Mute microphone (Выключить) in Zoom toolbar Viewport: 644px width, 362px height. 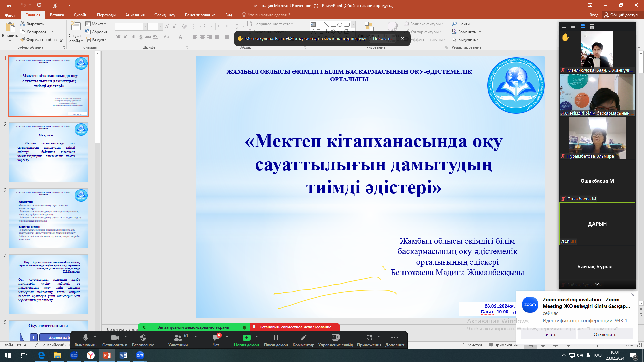pyautogui.click(x=86, y=337)
